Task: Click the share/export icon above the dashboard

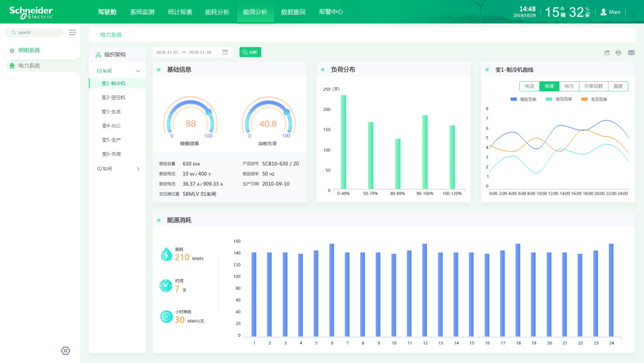Action: pos(607,53)
